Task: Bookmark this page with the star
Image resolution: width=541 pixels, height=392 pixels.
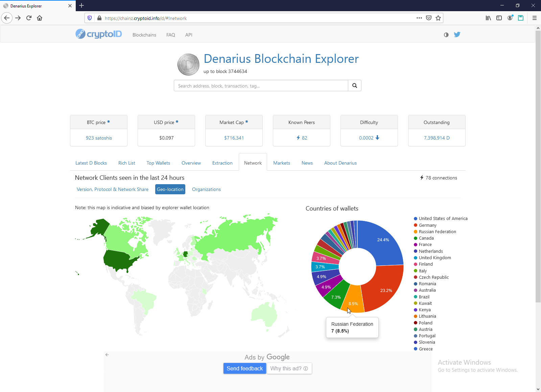Action: (438, 18)
